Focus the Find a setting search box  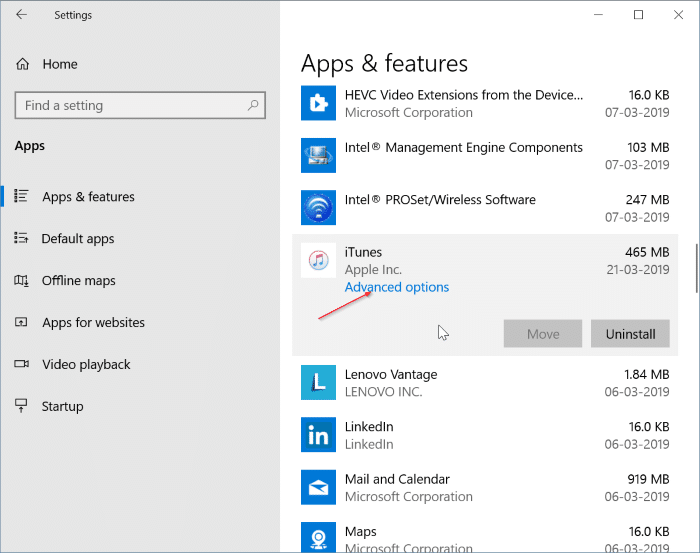click(x=140, y=105)
